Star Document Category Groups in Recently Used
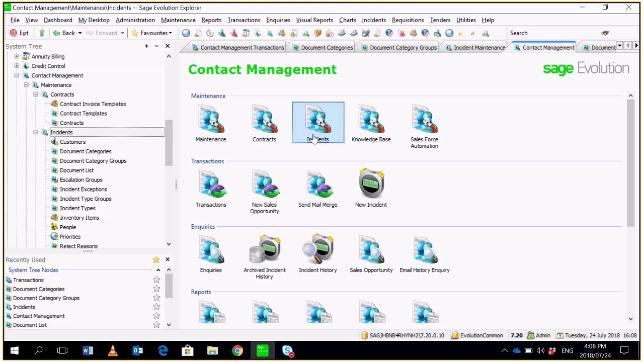Viewport: 644px width, 362px height. coord(156,298)
